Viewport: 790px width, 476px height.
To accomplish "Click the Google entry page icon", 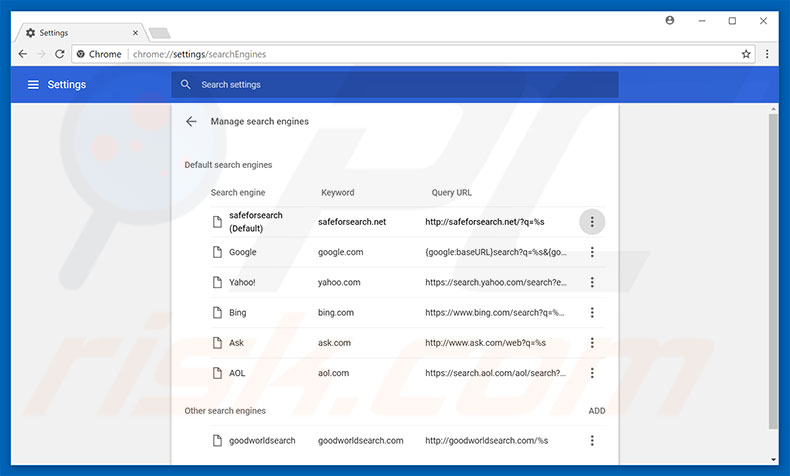I will [217, 252].
